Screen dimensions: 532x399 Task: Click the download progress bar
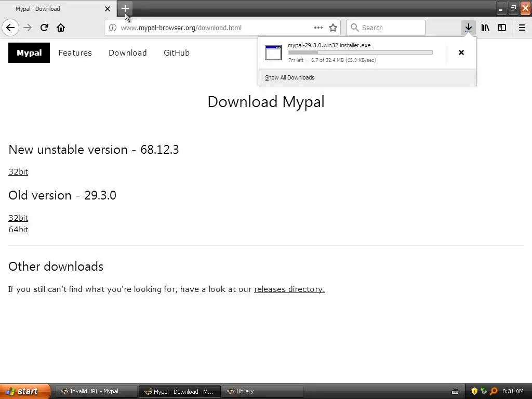click(361, 52)
